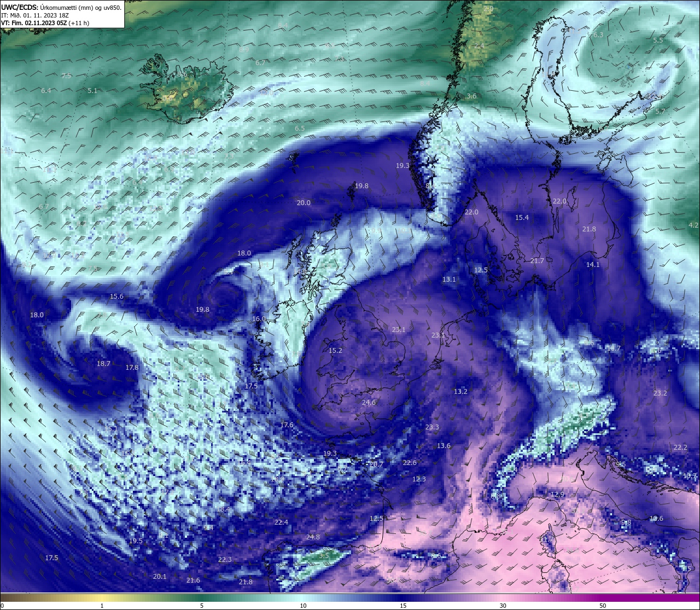Click the map value '6.5'
The width and height of the screenshot is (700, 610).
click(300, 128)
